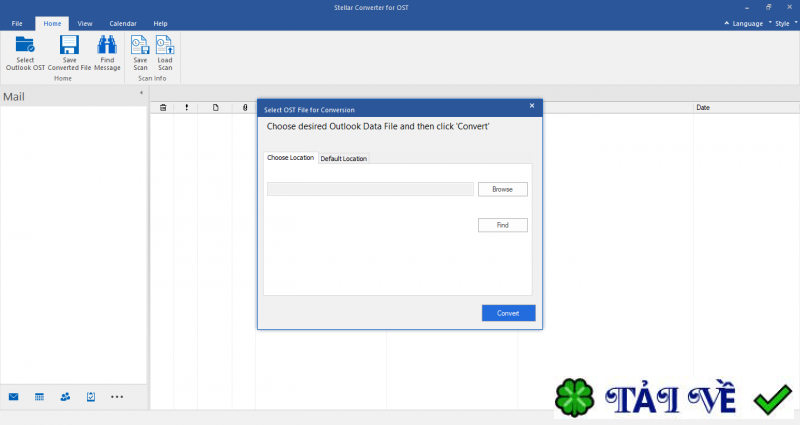Open the Help ribbon tab
Image resolution: width=800 pixels, height=425 pixels.
[x=160, y=23]
